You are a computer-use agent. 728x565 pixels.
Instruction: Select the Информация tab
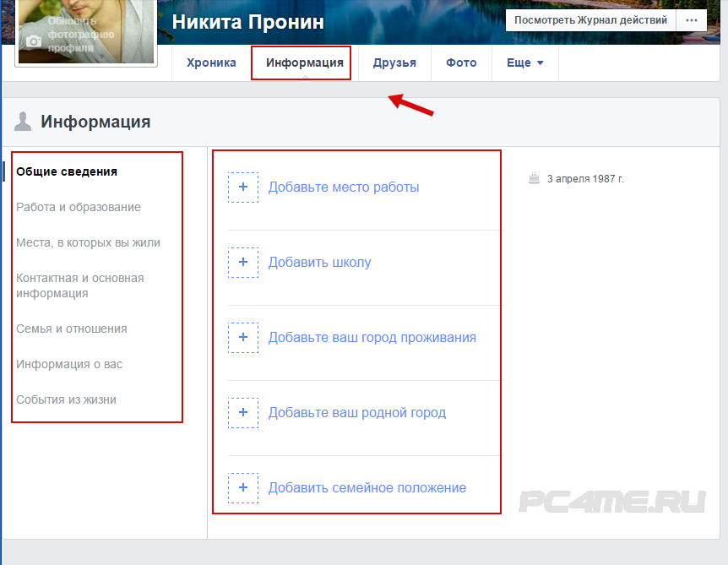tap(304, 63)
